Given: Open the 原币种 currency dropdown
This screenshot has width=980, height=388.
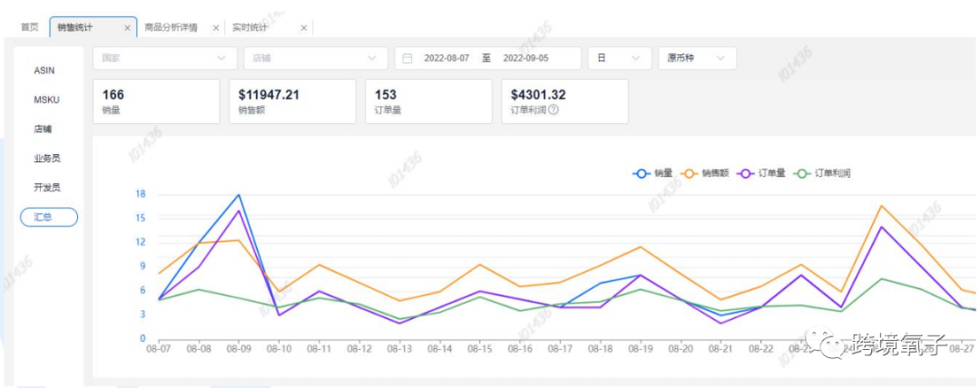Looking at the screenshot, I should point(697,58).
